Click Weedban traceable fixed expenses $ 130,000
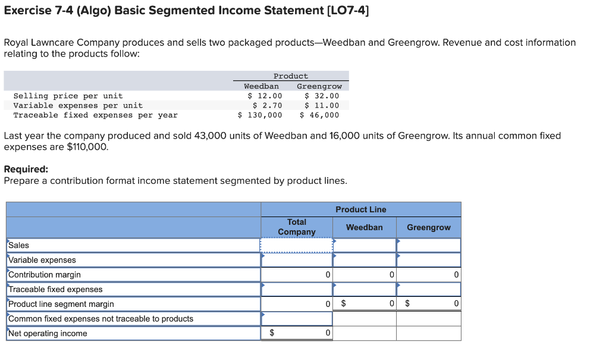Screen dimensions: 609x364 point(260,115)
